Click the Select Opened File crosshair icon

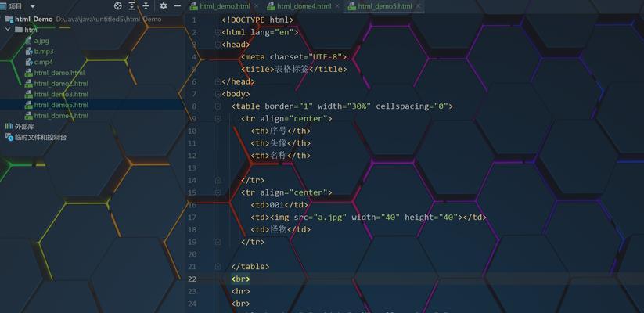(118, 5)
